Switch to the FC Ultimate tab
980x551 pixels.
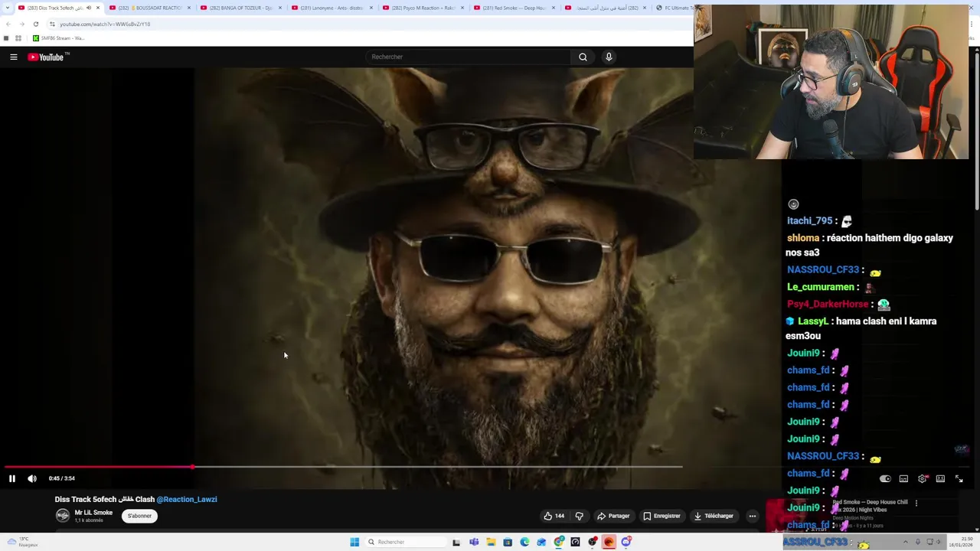point(674,8)
